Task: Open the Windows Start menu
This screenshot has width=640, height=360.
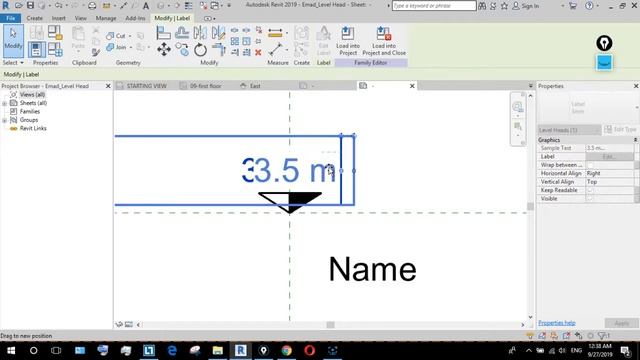Action: 11,351
